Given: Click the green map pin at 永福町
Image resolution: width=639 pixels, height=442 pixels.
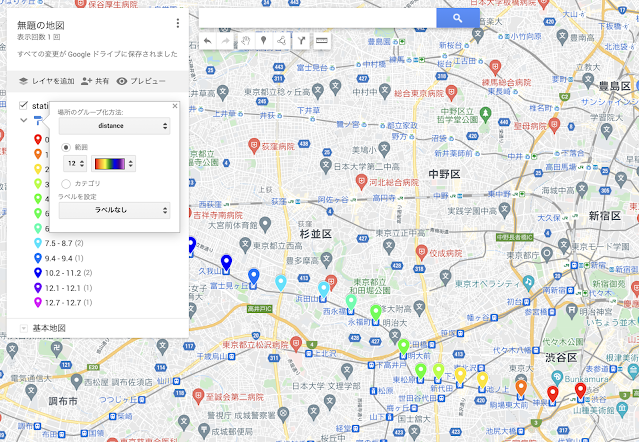Looking at the screenshot, I should (x=376, y=312).
